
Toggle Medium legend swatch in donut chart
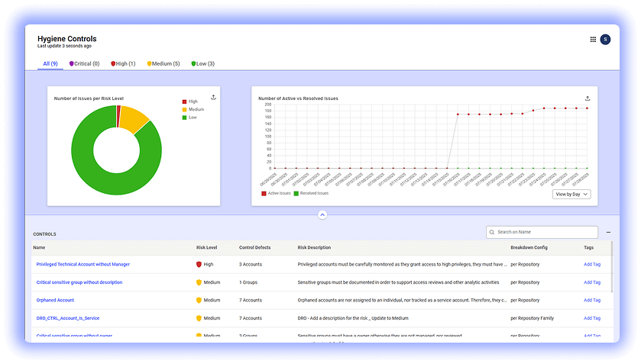(184, 109)
